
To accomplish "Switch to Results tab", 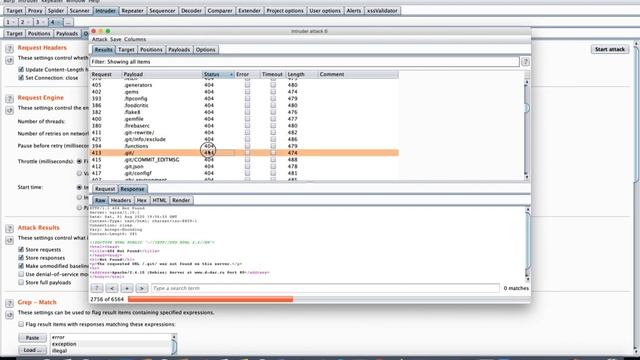I will (103, 50).
